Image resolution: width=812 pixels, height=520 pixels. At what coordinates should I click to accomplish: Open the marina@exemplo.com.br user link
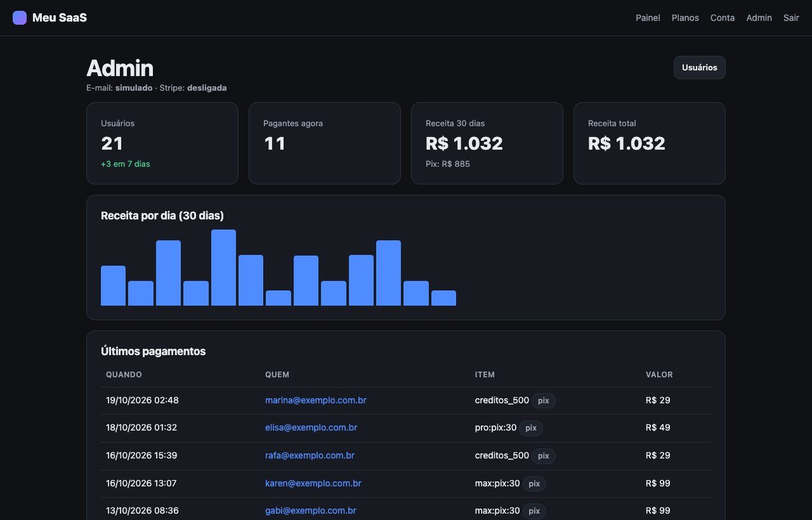[x=316, y=400]
